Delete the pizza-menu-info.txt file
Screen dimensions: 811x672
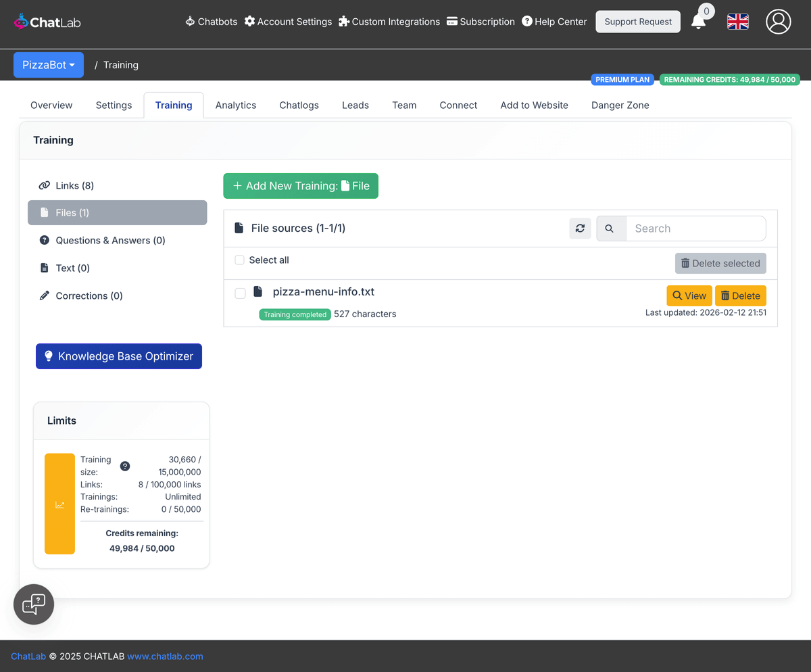click(740, 296)
